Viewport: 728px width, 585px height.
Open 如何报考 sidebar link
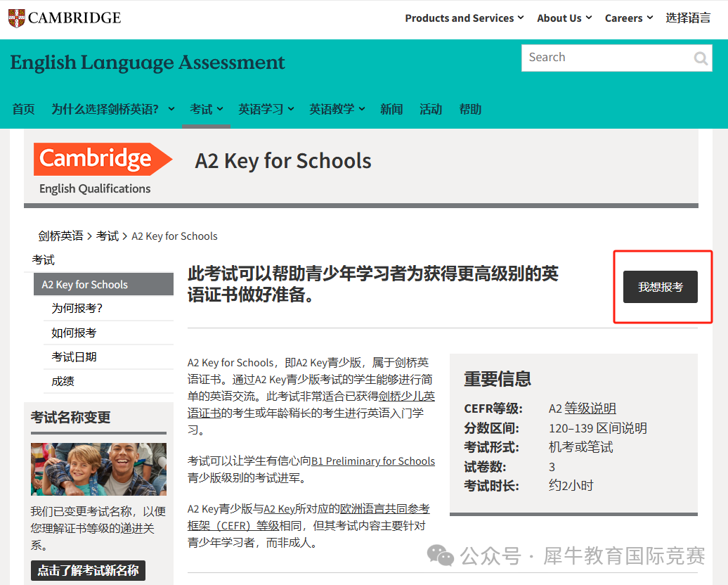pos(74,333)
